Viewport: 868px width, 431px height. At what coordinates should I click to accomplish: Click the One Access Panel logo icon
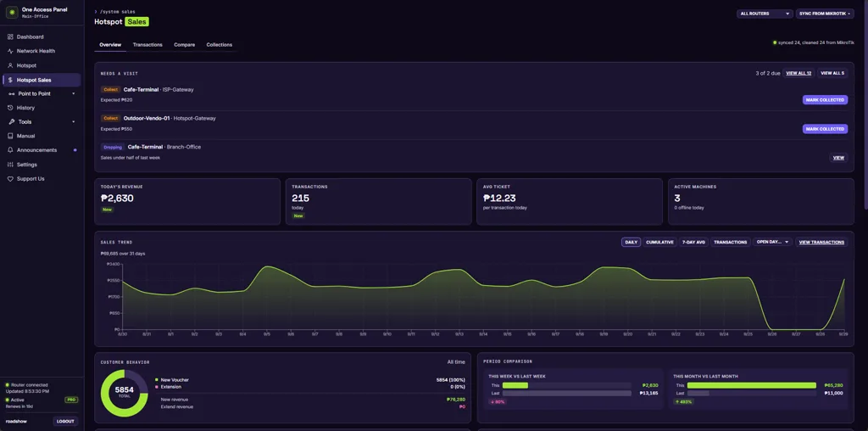[12, 12]
